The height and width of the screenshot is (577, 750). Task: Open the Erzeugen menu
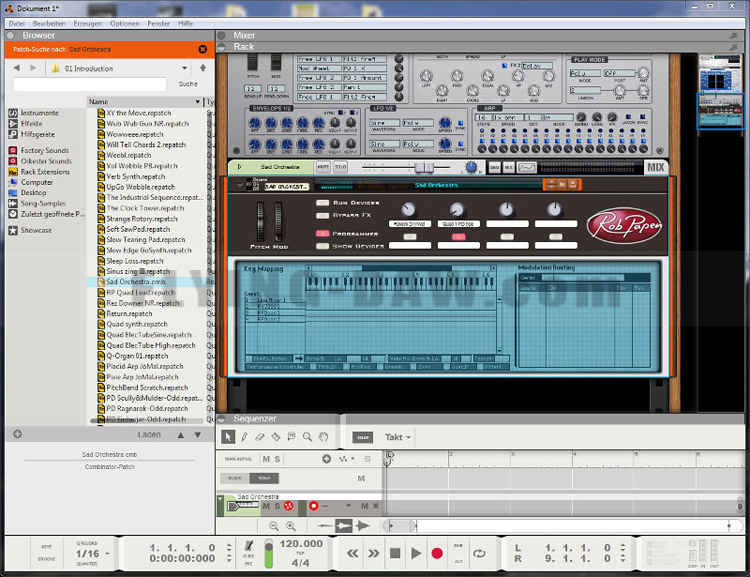point(87,22)
